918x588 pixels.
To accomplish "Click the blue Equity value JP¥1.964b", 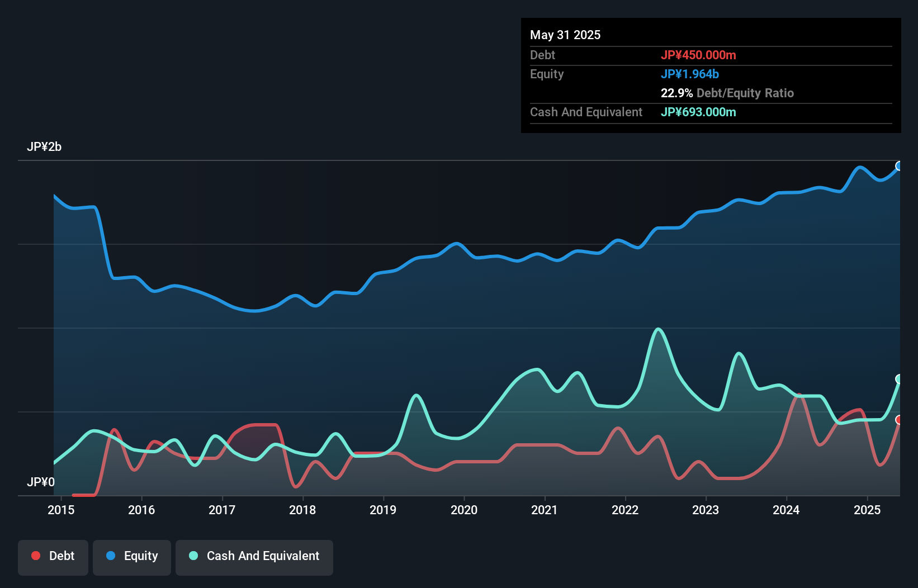I will point(690,73).
